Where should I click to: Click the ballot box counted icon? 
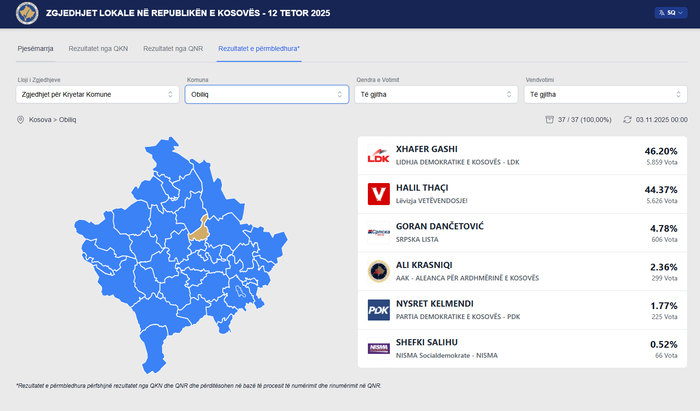[x=549, y=120]
